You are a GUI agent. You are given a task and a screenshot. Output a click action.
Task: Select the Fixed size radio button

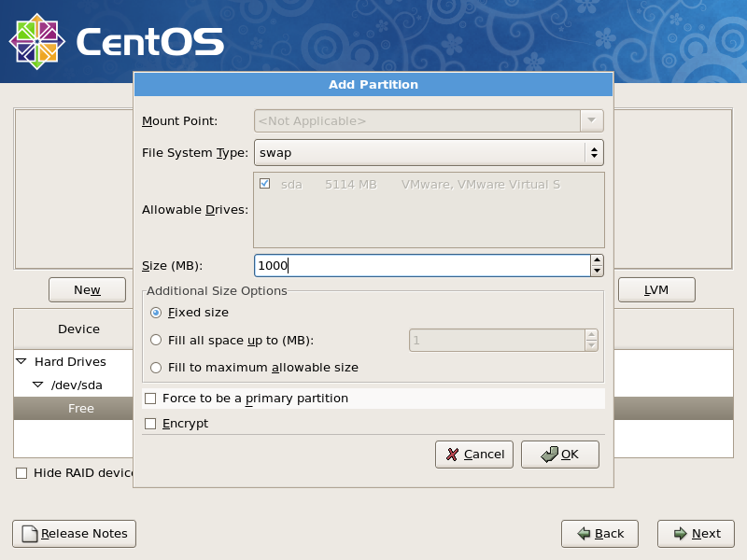tap(156, 313)
